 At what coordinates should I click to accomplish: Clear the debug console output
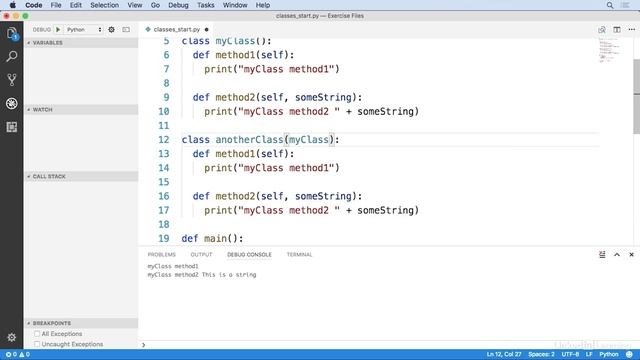point(602,254)
